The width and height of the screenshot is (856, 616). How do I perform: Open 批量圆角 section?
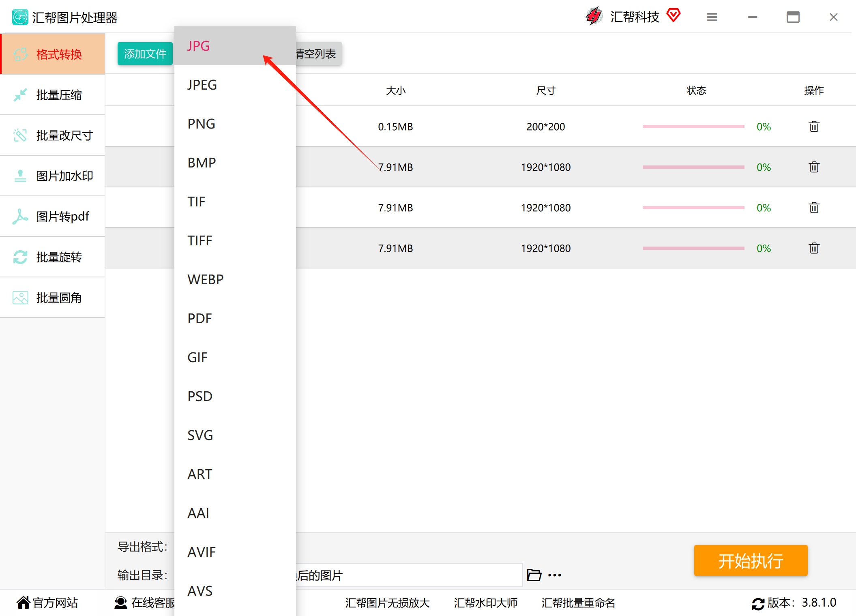53,297
